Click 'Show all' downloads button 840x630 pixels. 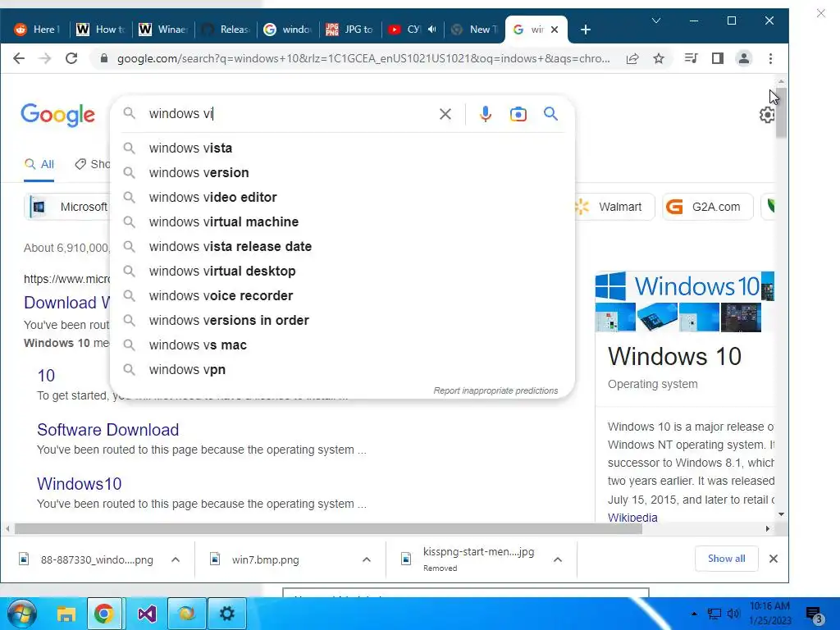tap(727, 559)
